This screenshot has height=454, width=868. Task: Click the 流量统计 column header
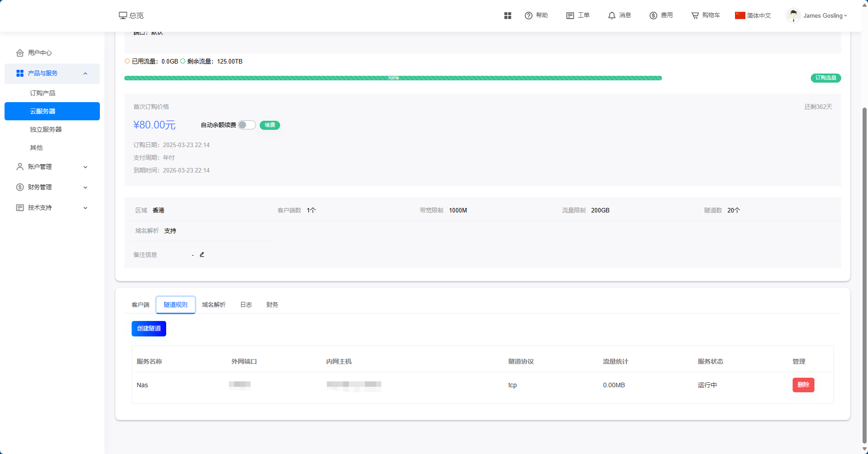616,361
